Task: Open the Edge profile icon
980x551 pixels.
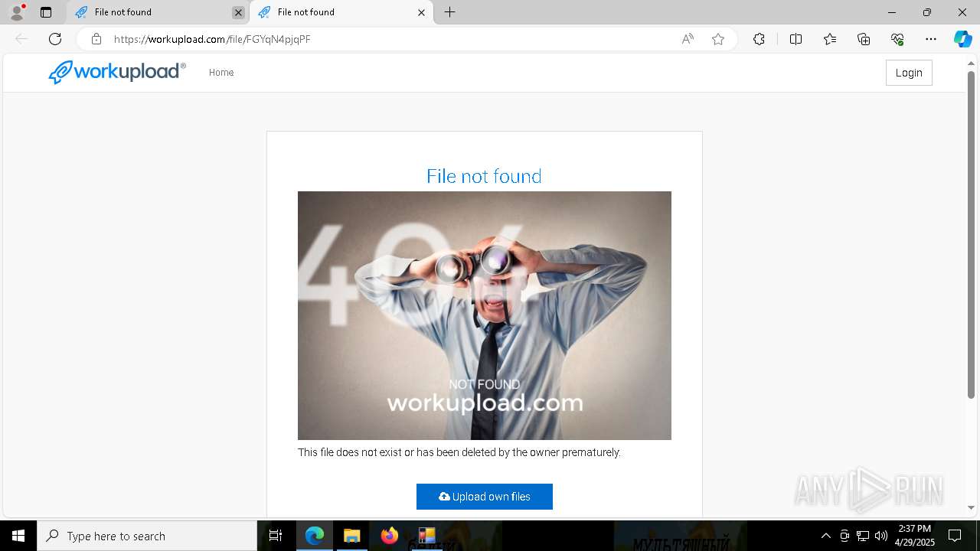Action: pyautogui.click(x=17, y=12)
